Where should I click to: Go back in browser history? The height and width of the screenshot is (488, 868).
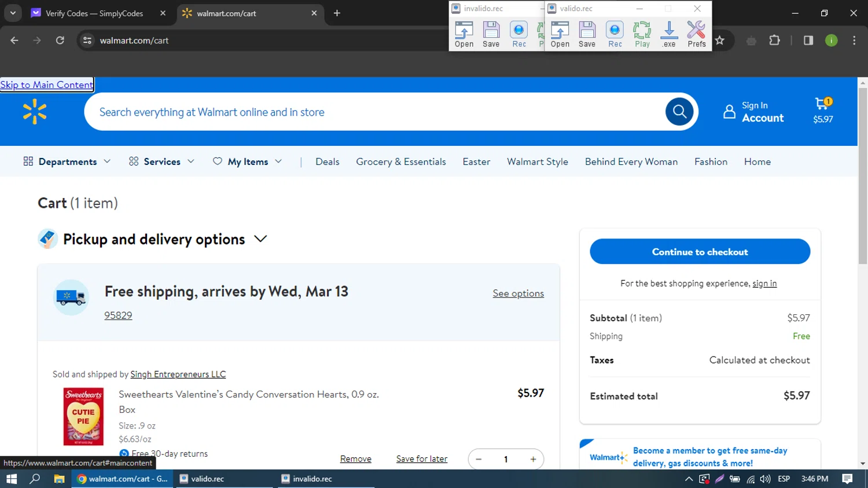pos(14,41)
